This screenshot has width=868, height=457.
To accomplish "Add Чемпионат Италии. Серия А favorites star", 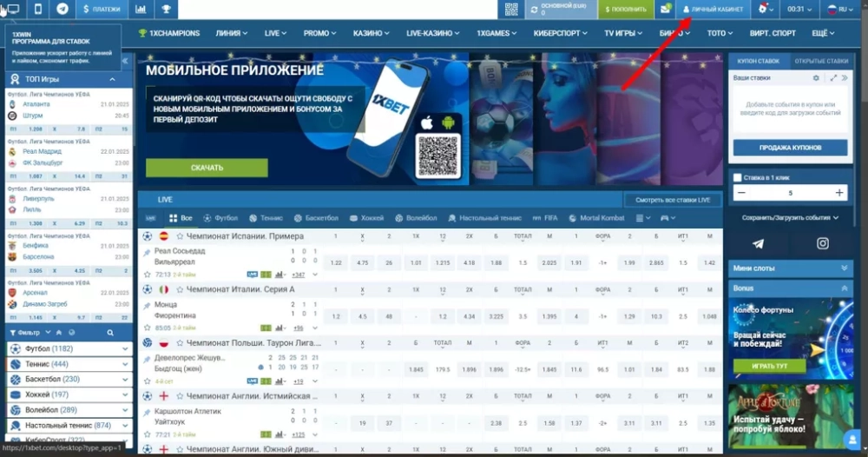I will pos(180,289).
